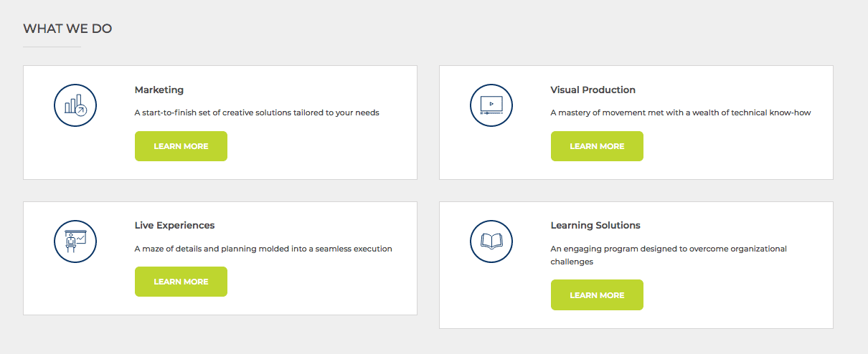The height and width of the screenshot is (354, 868).
Task: Click the Live Experiences presenter icon
Action: (75, 241)
